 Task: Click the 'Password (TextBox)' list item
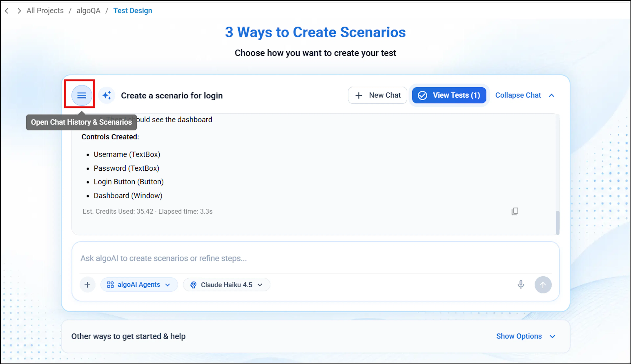pyautogui.click(x=127, y=168)
